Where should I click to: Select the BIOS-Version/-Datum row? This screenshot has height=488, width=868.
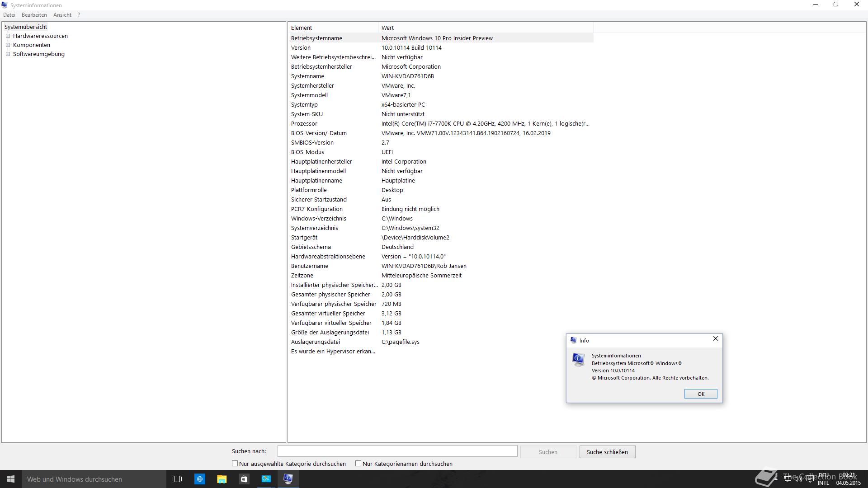point(441,133)
